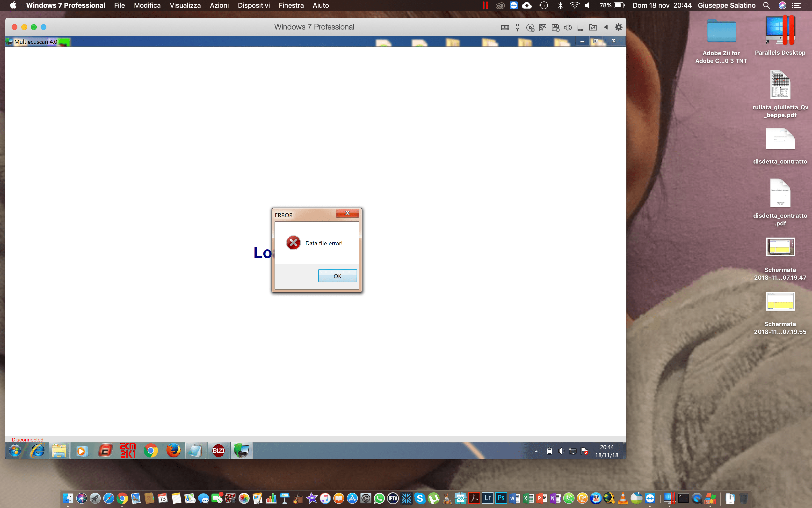The image size is (812, 508).
Task: Open Spotlight search in the menu bar
Action: click(766, 5)
